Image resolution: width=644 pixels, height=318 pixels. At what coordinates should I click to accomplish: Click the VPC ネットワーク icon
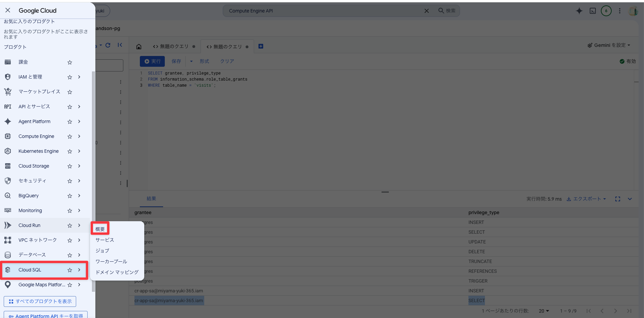8,240
